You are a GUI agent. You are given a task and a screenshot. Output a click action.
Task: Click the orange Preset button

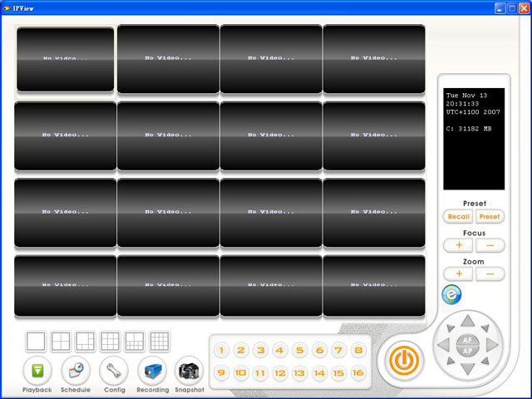pos(490,216)
